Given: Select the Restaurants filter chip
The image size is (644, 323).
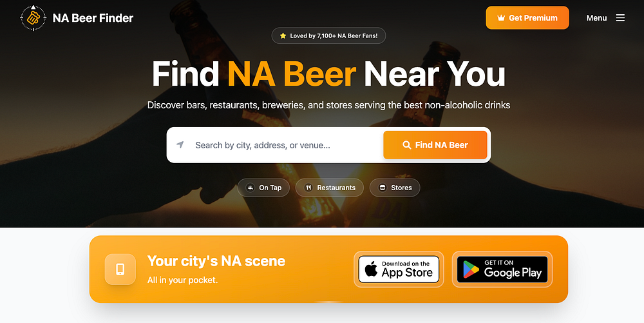Looking at the screenshot, I should click(329, 188).
